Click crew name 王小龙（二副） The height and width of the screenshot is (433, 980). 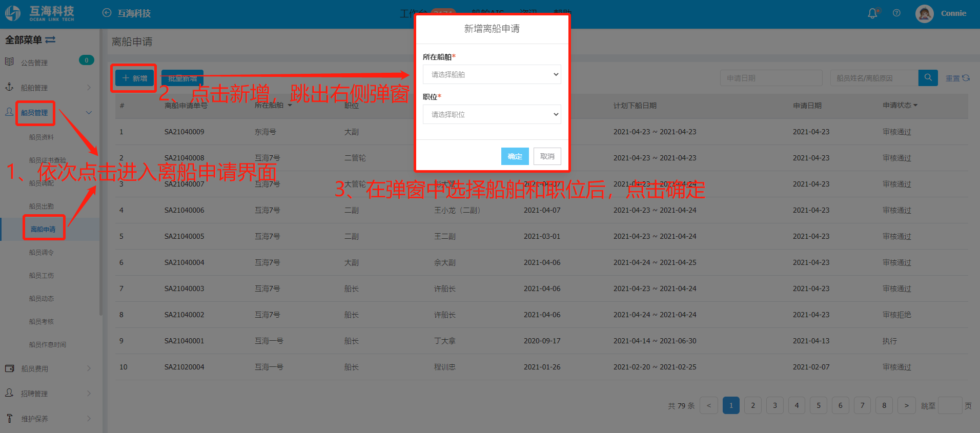[x=457, y=210]
